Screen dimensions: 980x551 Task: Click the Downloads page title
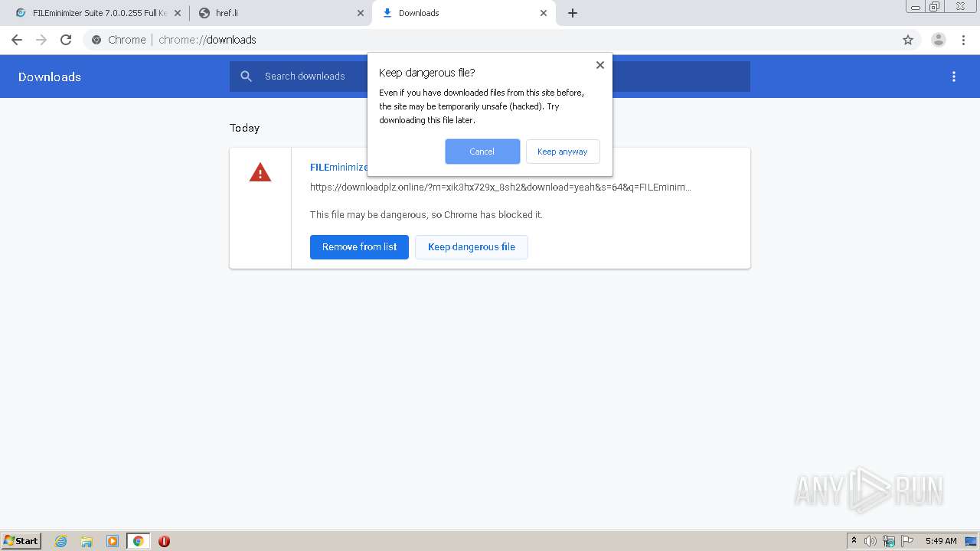pos(50,77)
